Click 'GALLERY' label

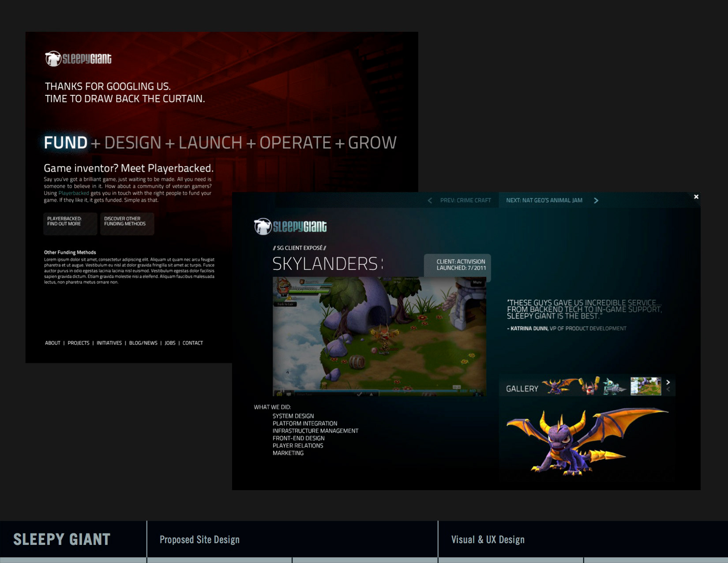click(522, 389)
